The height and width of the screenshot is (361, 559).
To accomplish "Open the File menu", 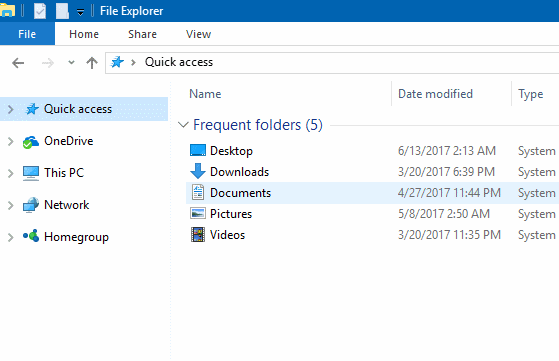I will 27,34.
